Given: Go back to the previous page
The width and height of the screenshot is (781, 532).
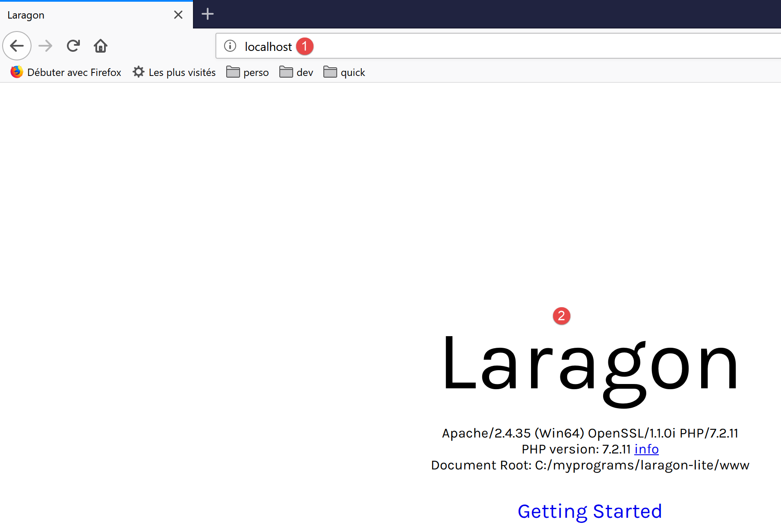Looking at the screenshot, I should (17, 46).
